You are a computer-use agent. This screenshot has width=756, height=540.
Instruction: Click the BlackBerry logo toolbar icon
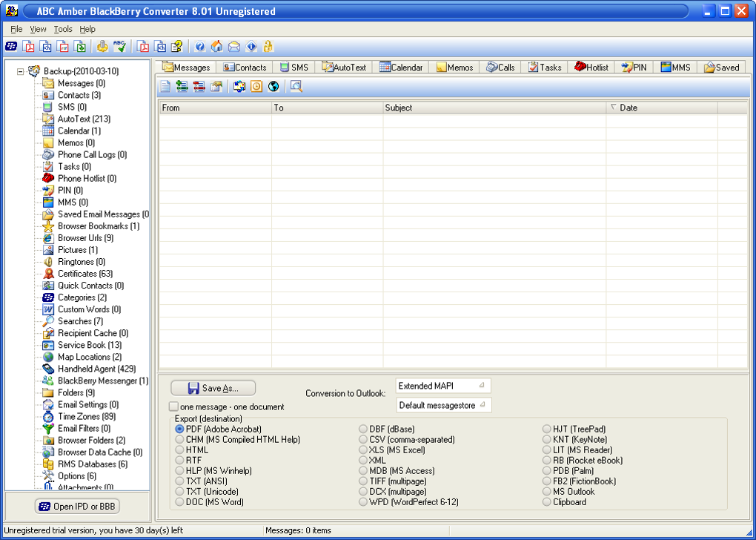pos(11,47)
